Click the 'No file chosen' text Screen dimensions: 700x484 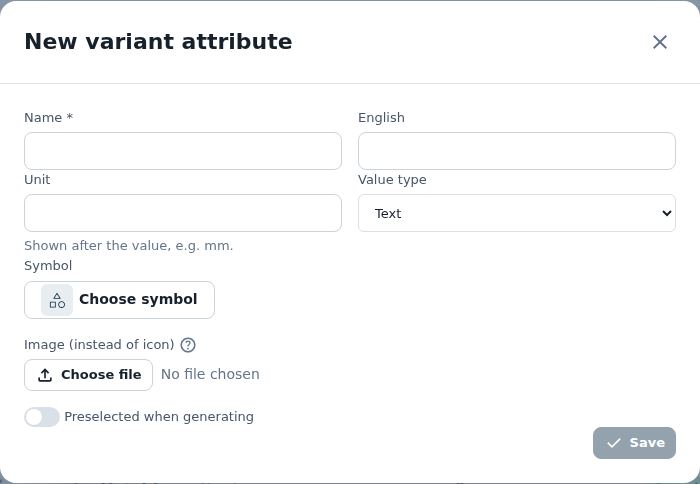(x=210, y=374)
